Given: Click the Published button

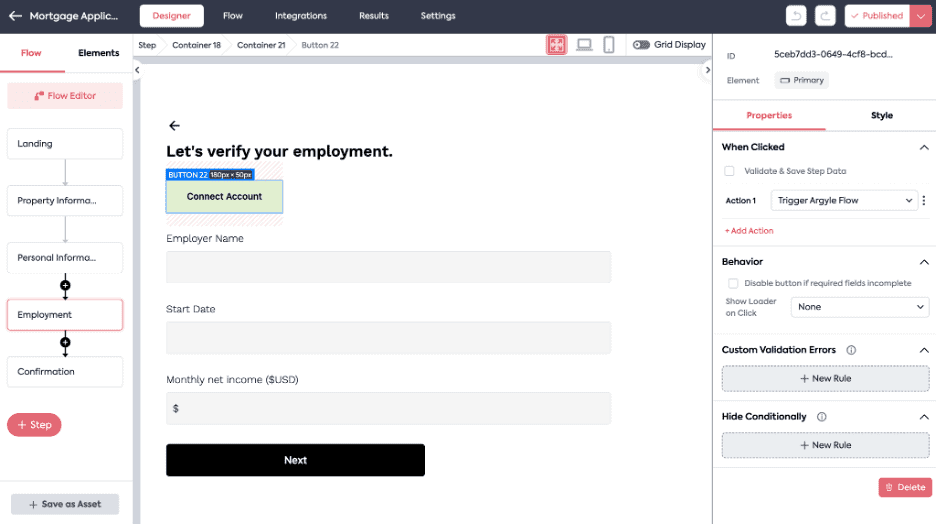Looking at the screenshot, I should 878,16.
